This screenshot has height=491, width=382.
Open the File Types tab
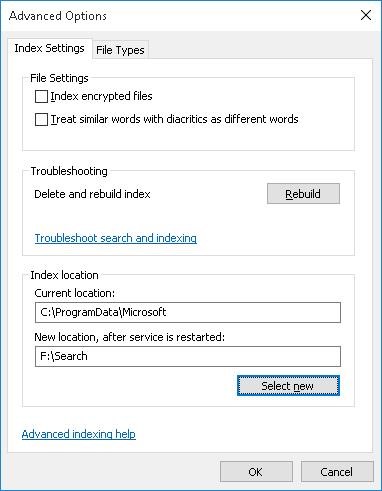(x=120, y=50)
